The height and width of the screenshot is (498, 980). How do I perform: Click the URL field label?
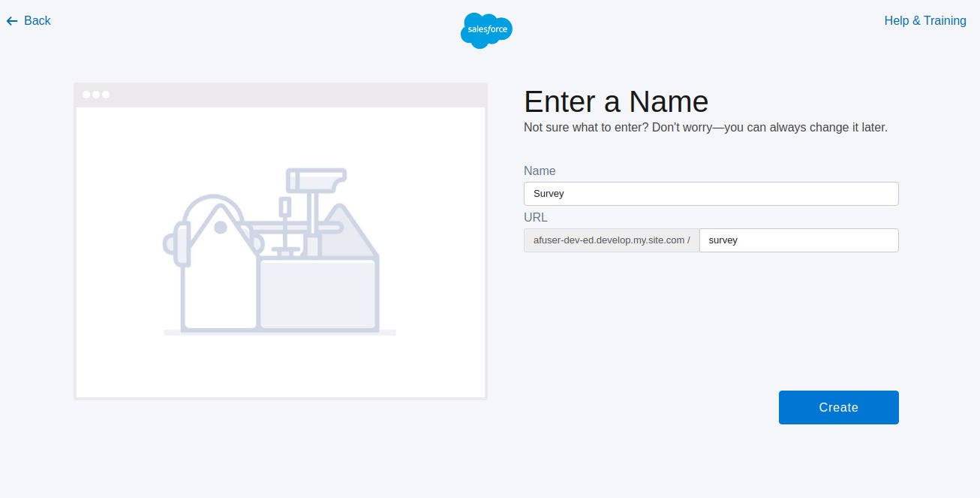(536, 218)
